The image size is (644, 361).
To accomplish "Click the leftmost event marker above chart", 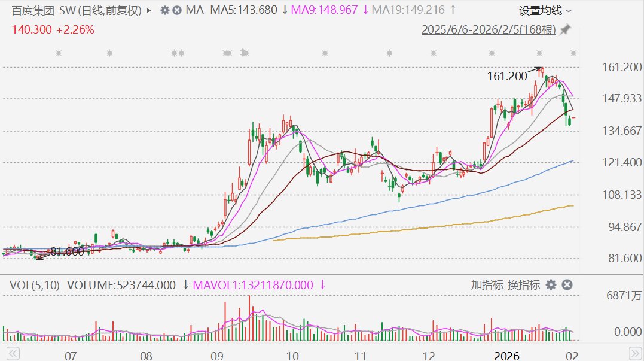I will pos(58,54).
